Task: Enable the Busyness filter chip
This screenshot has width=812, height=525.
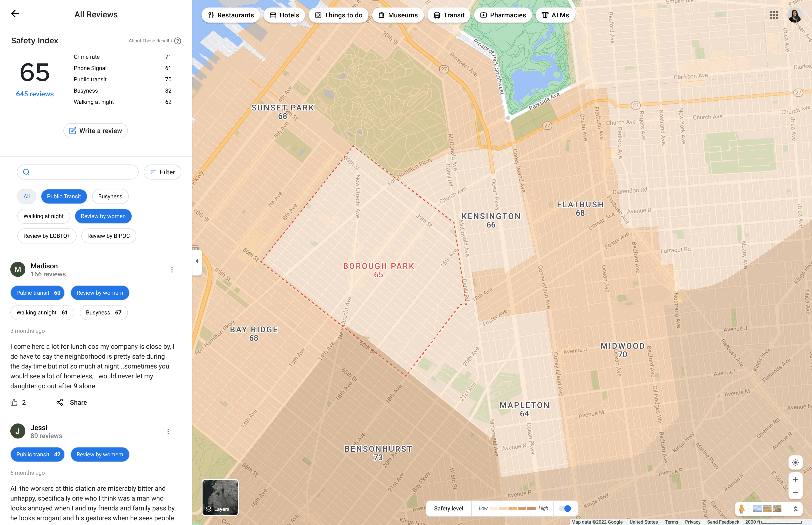Action: [110, 197]
